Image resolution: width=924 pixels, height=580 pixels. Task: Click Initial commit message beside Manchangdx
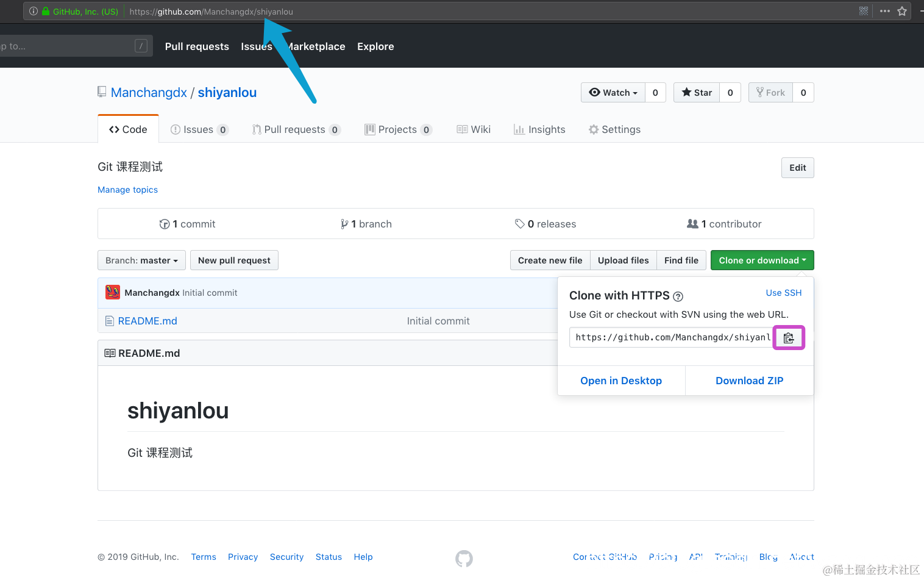(210, 293)
